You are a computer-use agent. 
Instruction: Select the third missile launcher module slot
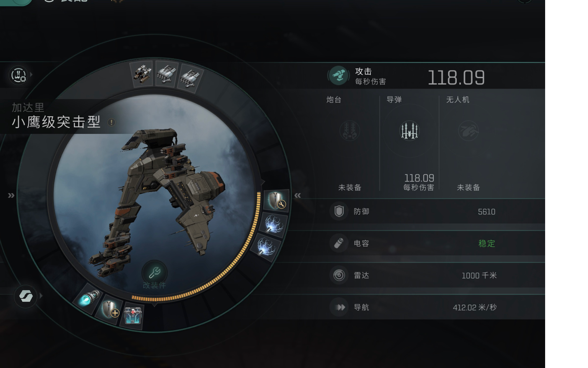(190, 78)
